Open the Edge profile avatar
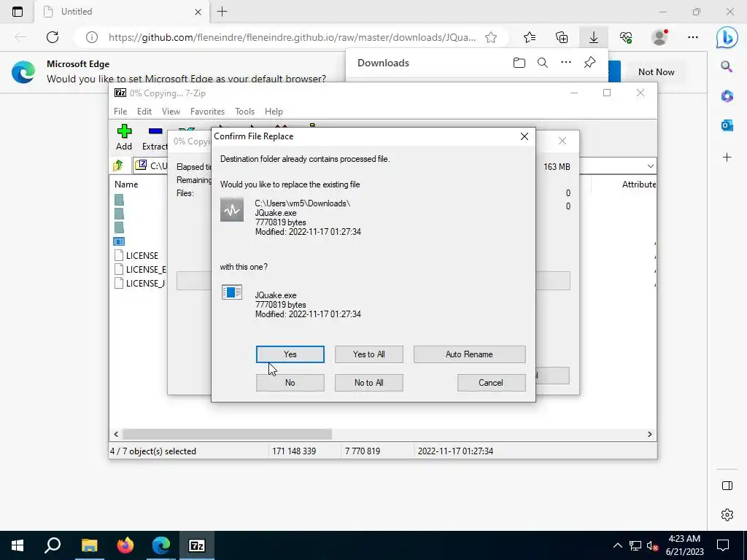Viewport: 747px width, 560px height. click(x=659, y=37)
